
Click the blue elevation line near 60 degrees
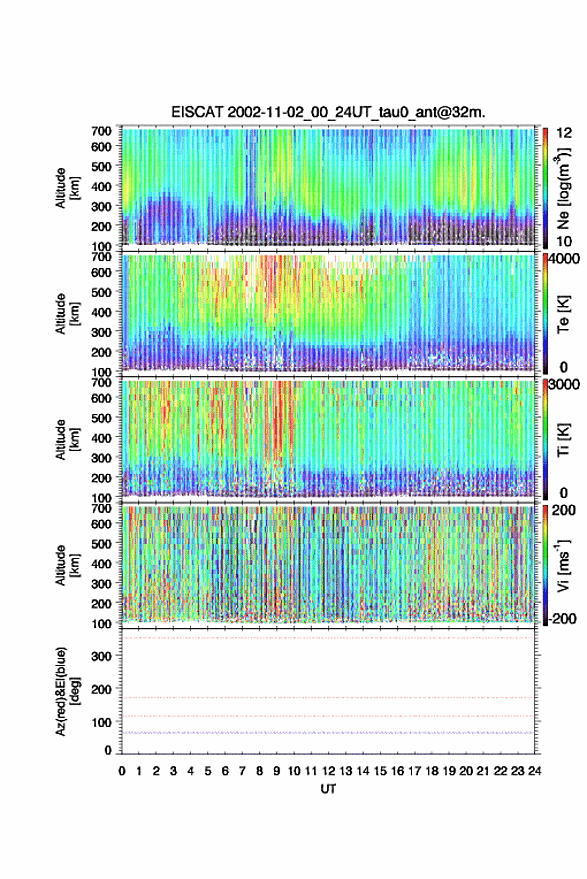(328, 733)
